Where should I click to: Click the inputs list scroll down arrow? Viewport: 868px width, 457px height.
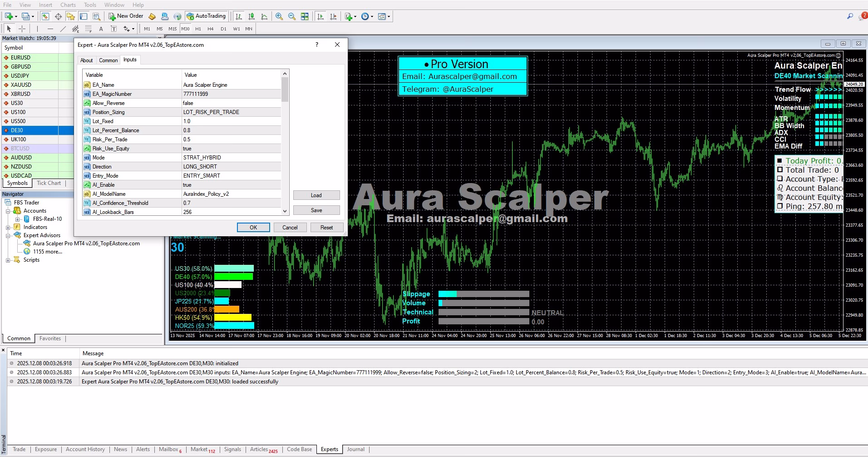click(x=285, y=211)
